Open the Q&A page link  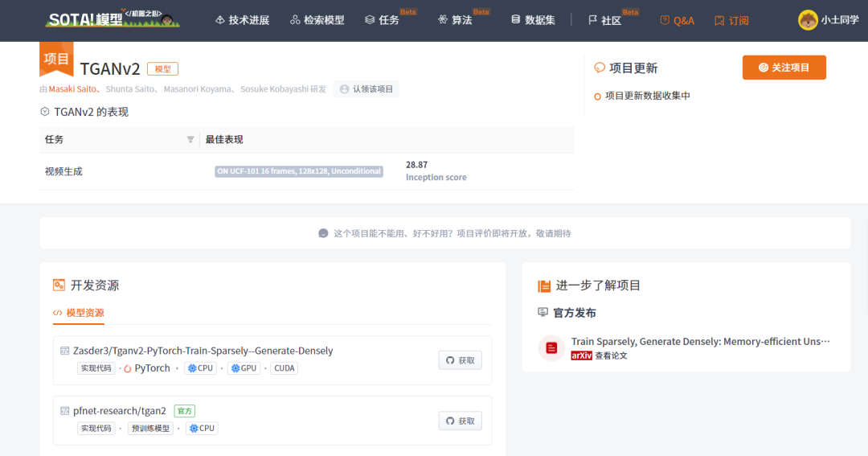coord(677,20)
